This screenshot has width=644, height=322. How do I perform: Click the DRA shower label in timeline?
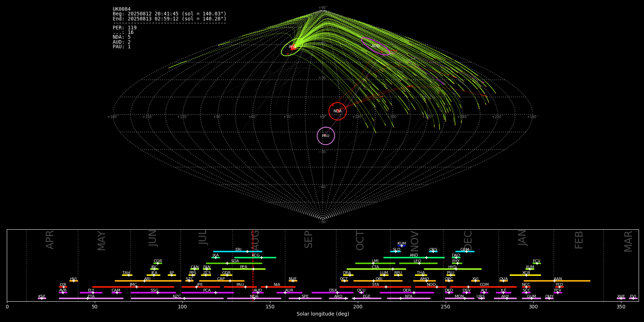347,273
